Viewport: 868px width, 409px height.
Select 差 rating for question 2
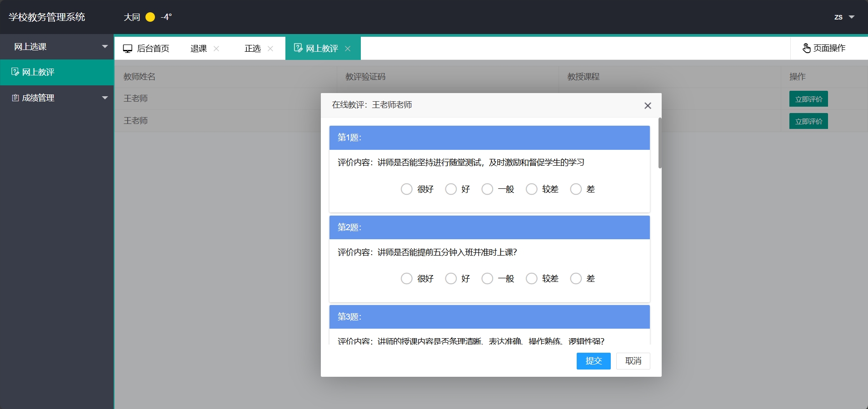click(x=576, y=278)
